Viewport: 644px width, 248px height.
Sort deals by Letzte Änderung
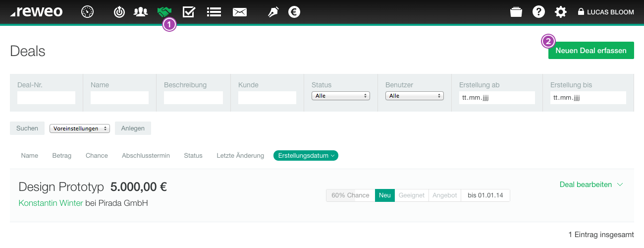tap(240, 155)
